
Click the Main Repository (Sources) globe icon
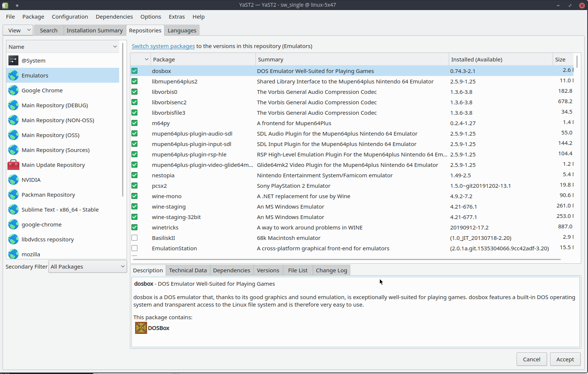(13, 150)
